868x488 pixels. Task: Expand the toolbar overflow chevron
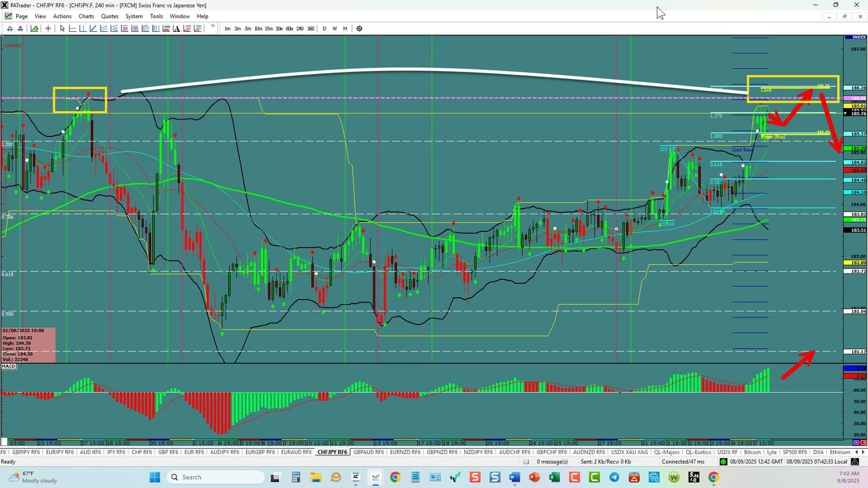point(213,26)
